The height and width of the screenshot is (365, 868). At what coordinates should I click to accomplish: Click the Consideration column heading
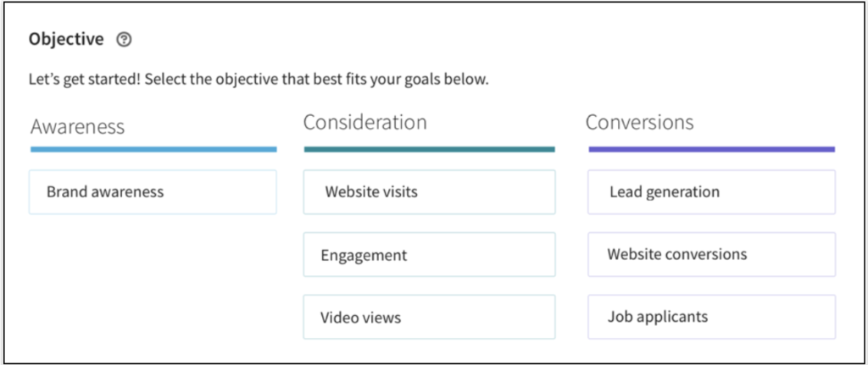(x=364, y=123)
